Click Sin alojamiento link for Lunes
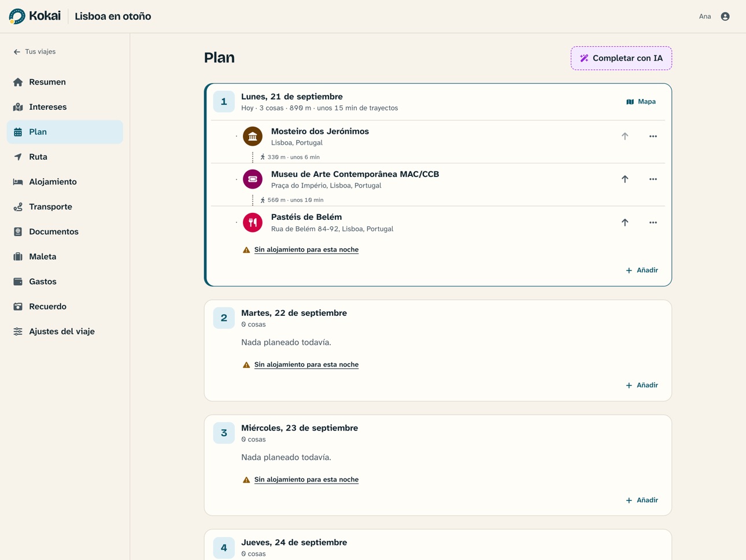Screen dimensions: 746x560 (306, 249)
